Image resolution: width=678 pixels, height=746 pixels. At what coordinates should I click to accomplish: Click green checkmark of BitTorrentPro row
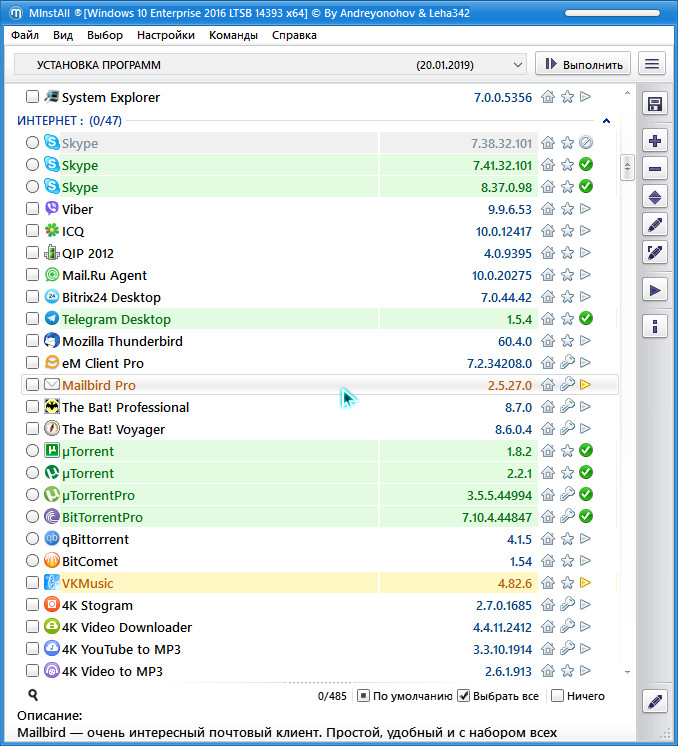pos(586,516)
